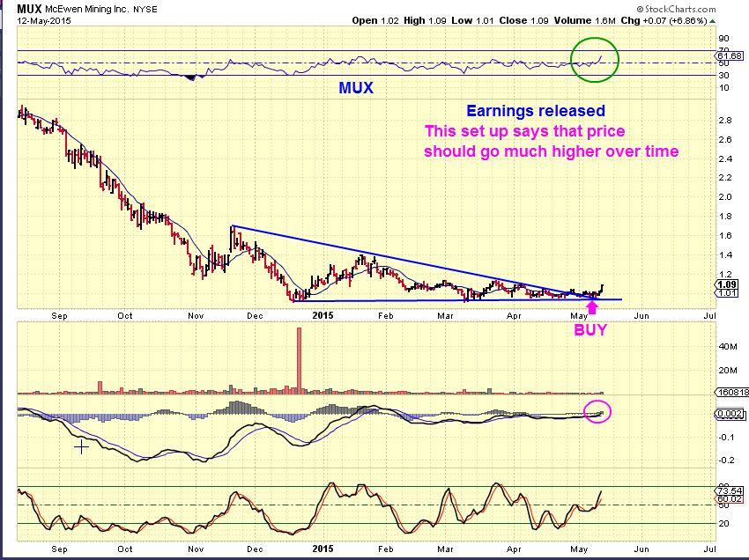Click the Close 1.09 value in header
Screen dimensions: 749x560
[x=523, y=20]
